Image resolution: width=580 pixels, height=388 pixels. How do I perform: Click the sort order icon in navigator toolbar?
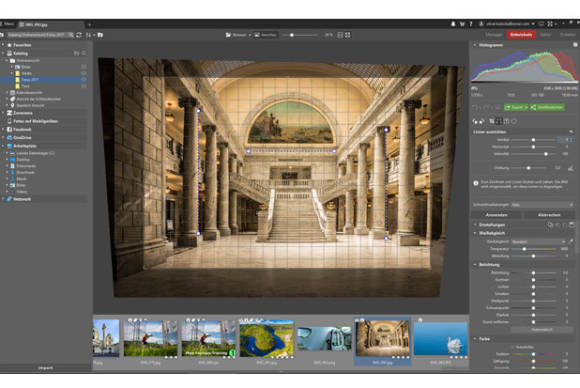click(x=88, y=35)
